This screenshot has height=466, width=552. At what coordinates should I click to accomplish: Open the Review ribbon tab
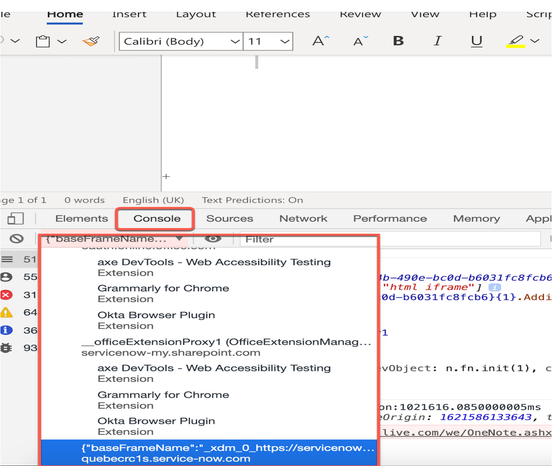[x=360, y=15]
